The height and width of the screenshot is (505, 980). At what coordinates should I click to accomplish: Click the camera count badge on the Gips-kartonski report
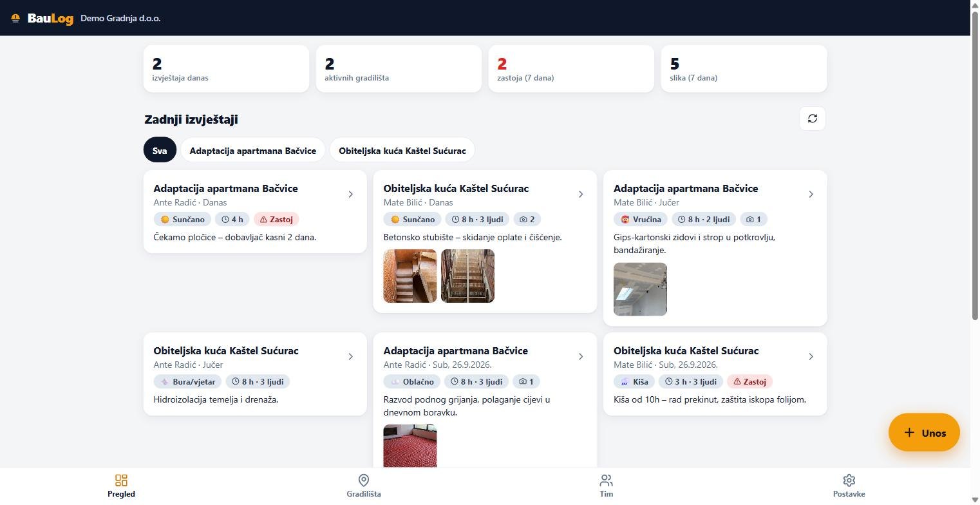(753, 219)
